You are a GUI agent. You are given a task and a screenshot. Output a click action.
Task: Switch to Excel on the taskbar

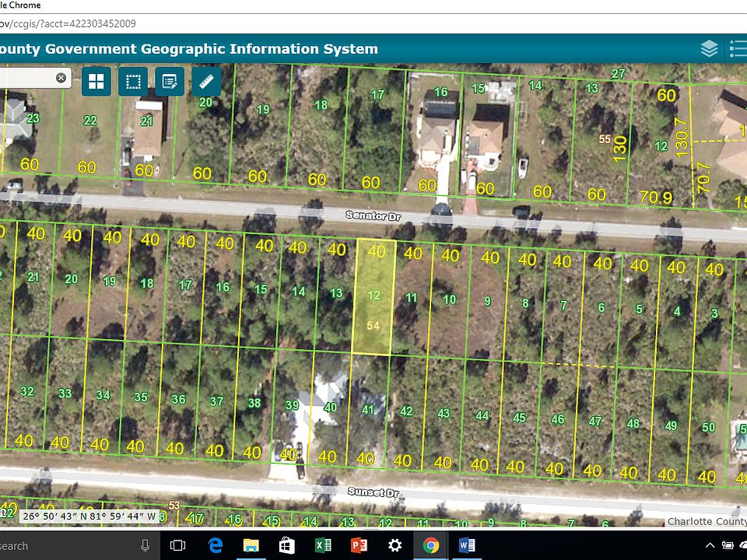pyautogui.click(x=323, y=546)
